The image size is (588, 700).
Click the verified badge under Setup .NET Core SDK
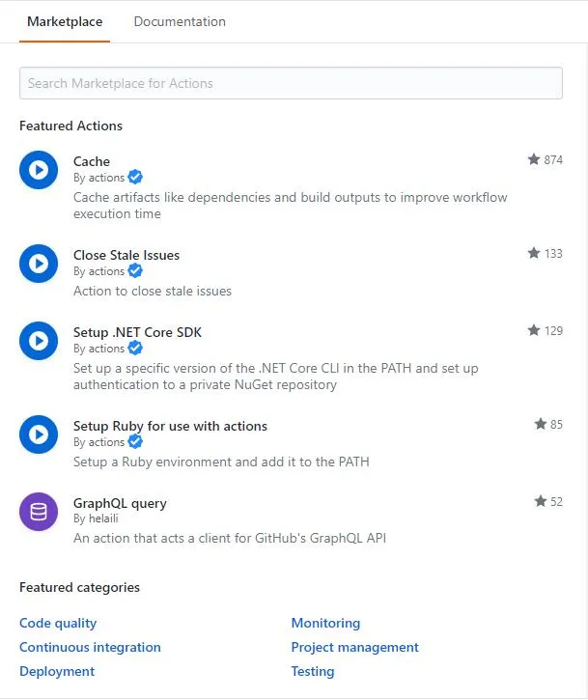click(135, 349)
